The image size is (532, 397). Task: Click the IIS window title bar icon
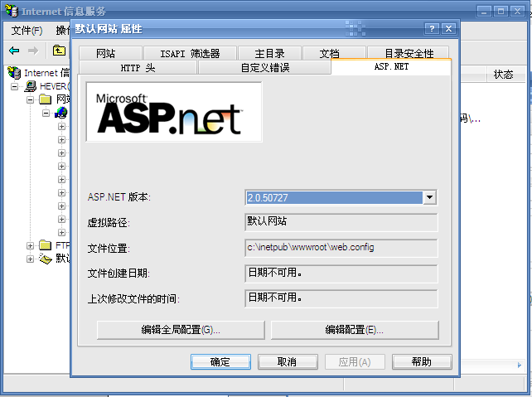click(x=12, y=11)
